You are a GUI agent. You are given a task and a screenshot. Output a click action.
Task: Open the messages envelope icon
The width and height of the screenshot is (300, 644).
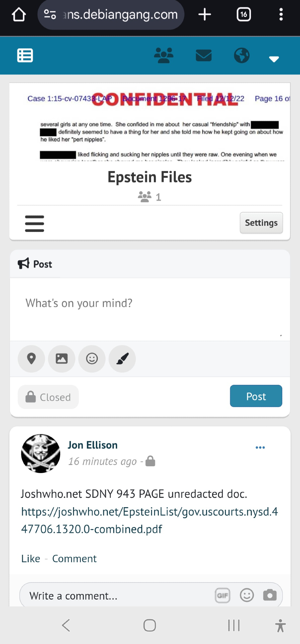tap(203, 55)
